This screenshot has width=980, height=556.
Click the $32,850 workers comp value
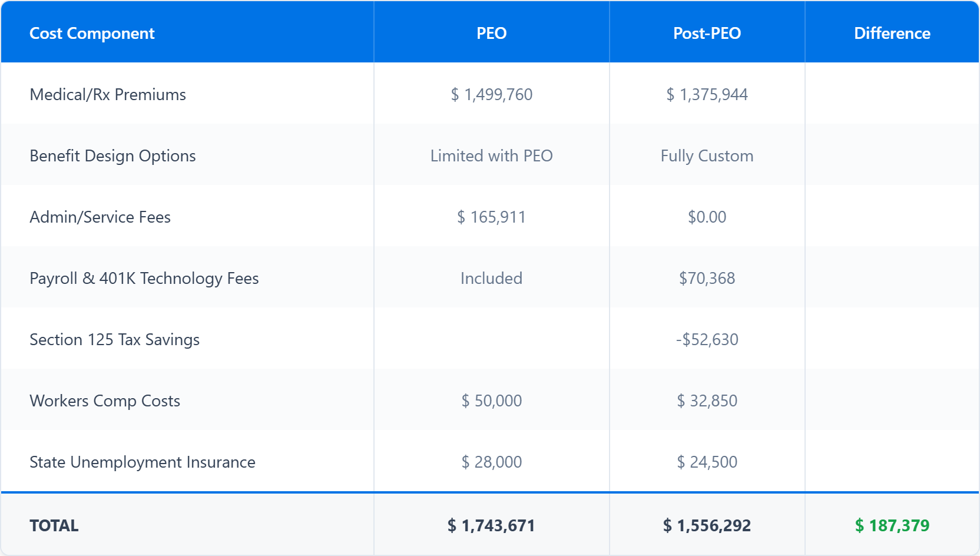point(707,401)
